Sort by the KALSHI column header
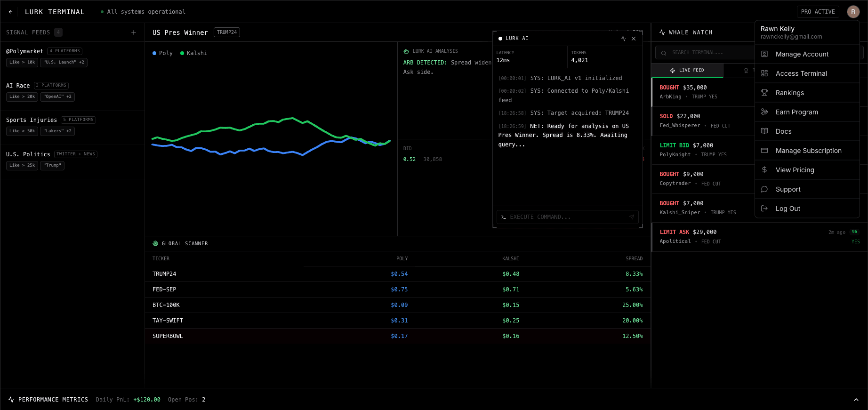Image resolution: width=868 pixels, height=410 pixels. click(x=511, y=258)
